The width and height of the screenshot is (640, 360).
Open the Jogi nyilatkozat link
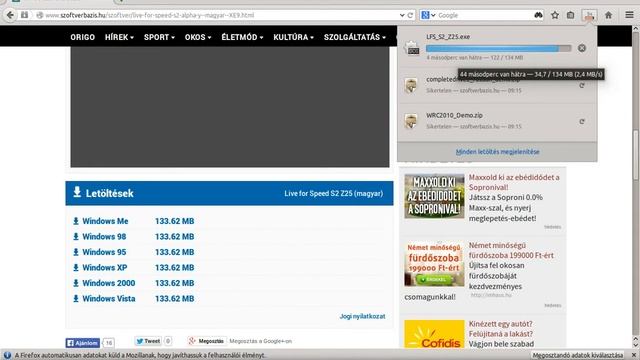[x=362, y=316]
